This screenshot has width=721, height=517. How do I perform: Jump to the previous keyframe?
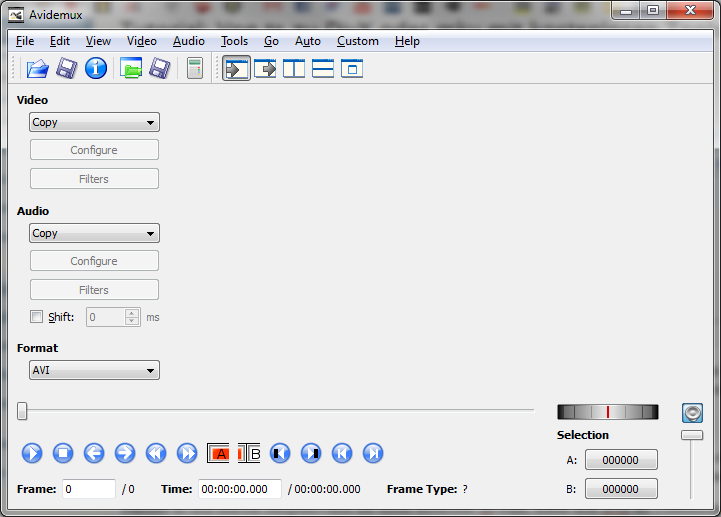tap(156, 454)
